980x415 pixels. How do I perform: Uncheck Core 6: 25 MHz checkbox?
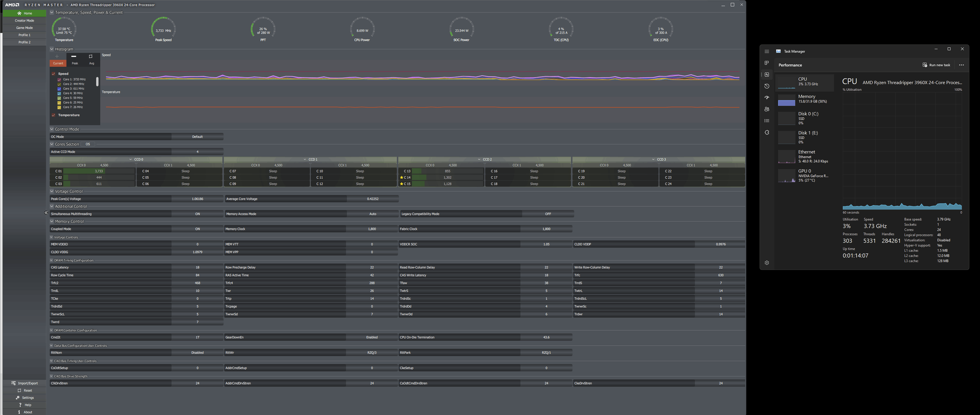(x=59, y=103)
